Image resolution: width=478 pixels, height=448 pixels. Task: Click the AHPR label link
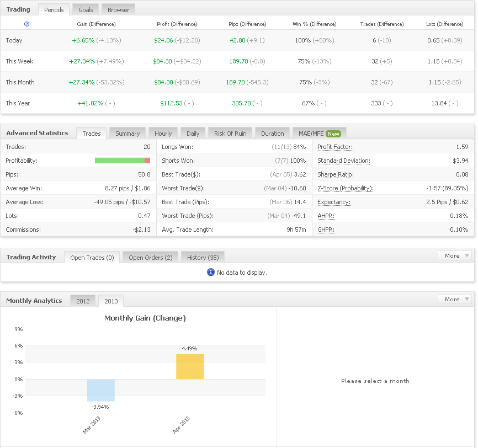pyautogui.click(x=326, y=216)
